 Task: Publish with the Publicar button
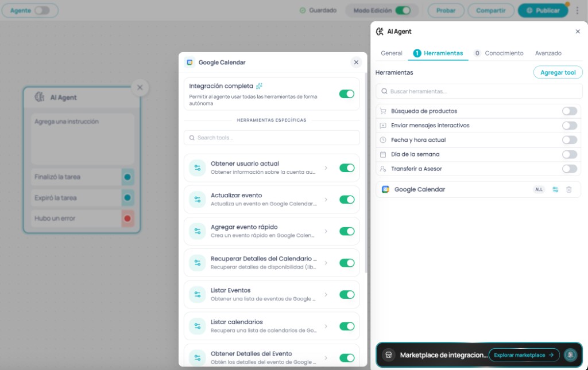[x=544, y=10]
